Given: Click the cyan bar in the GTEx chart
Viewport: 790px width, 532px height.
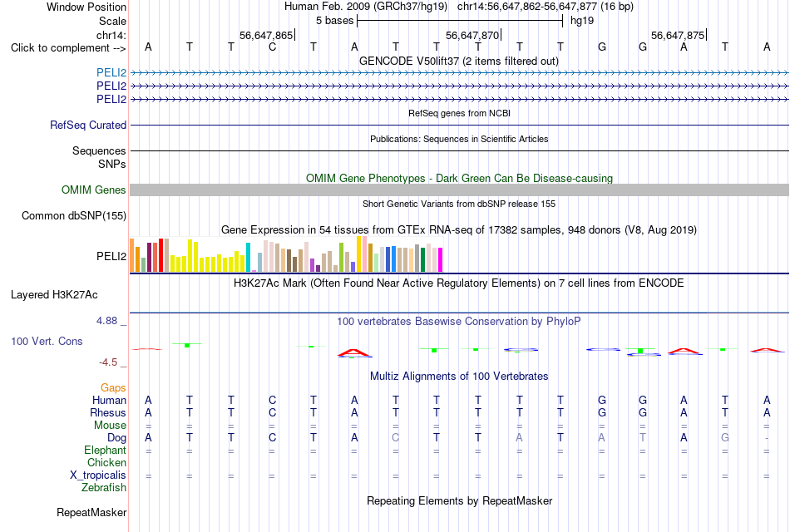Looking at the screenshot, I should [248, 257].
